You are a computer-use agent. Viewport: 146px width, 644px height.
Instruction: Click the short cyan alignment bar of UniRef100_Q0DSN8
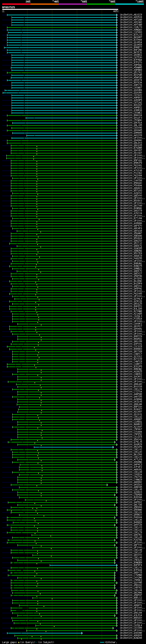pyautogui.click(x=45, y=633)
